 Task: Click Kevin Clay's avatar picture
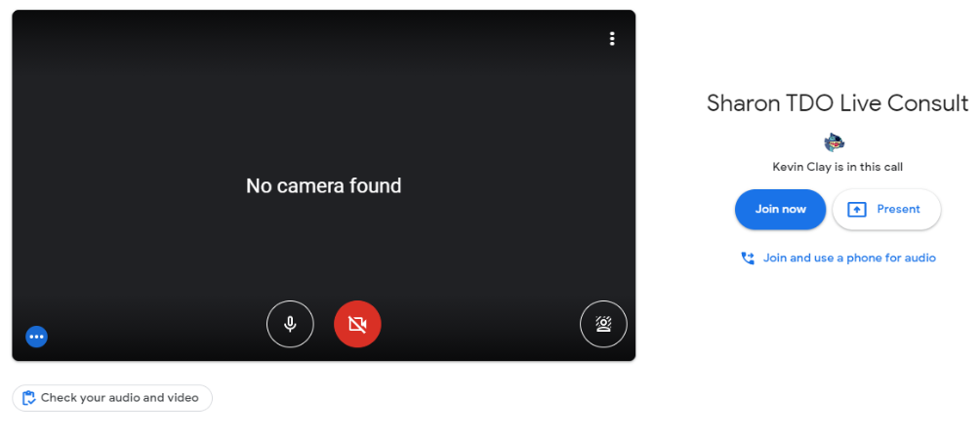(835, 143)
